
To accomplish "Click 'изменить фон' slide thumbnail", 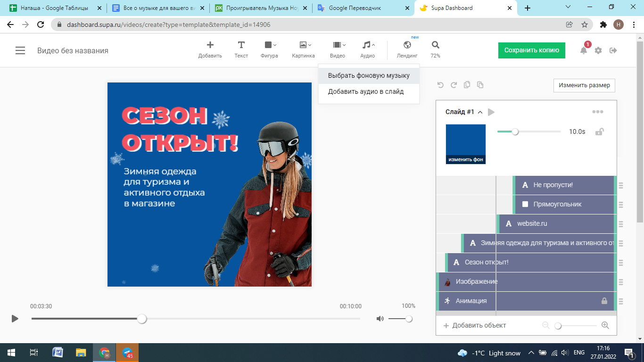I will tap(466, 144).
